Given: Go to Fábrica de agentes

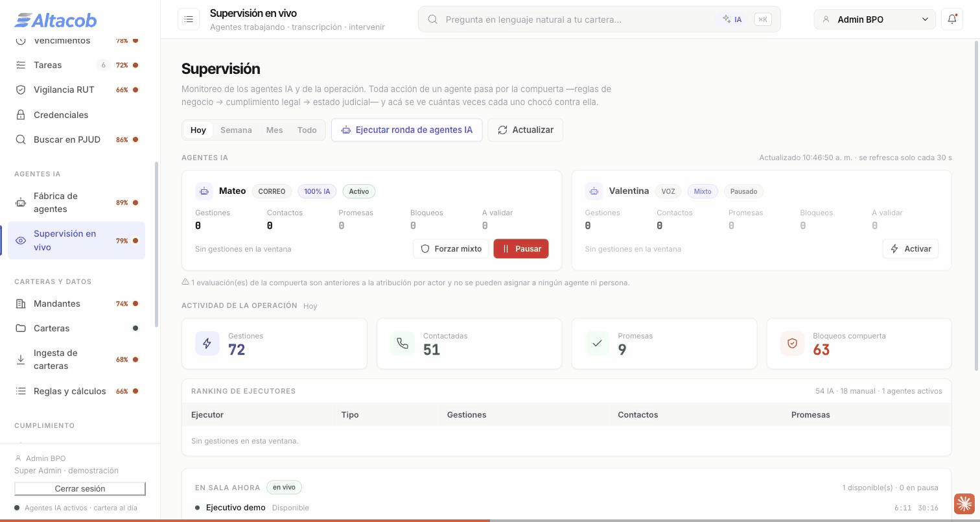Looking at the screenshot, I should click(76, 202).
